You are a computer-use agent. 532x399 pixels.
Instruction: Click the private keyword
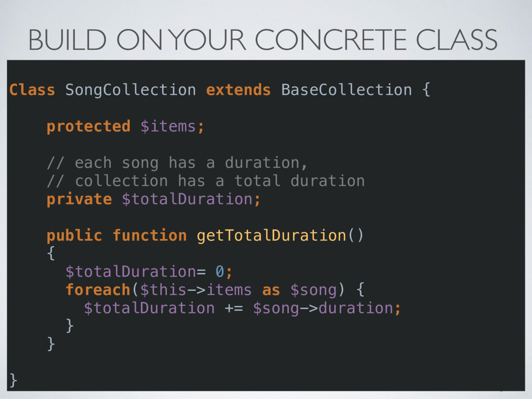click(x=79, y=199)
